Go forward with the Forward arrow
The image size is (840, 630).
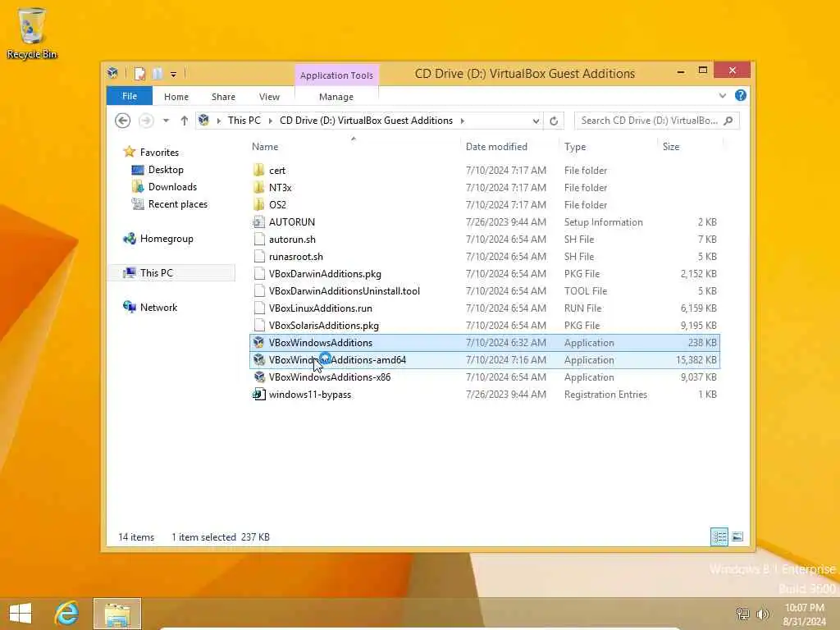pyautogui.click(x=146, y=121)
